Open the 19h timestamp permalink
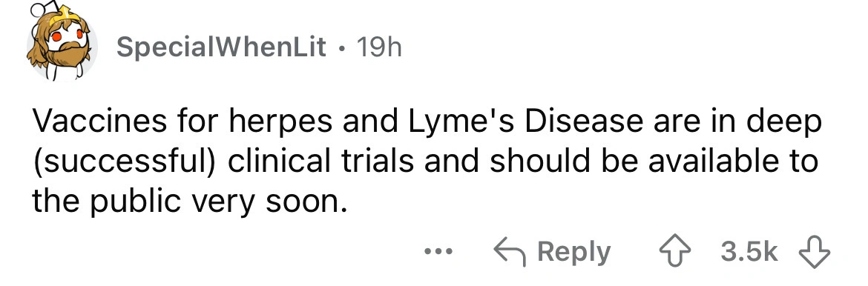The width and height of the screenshot is (868, 286). pyautogui.click(x=379, y=49)
